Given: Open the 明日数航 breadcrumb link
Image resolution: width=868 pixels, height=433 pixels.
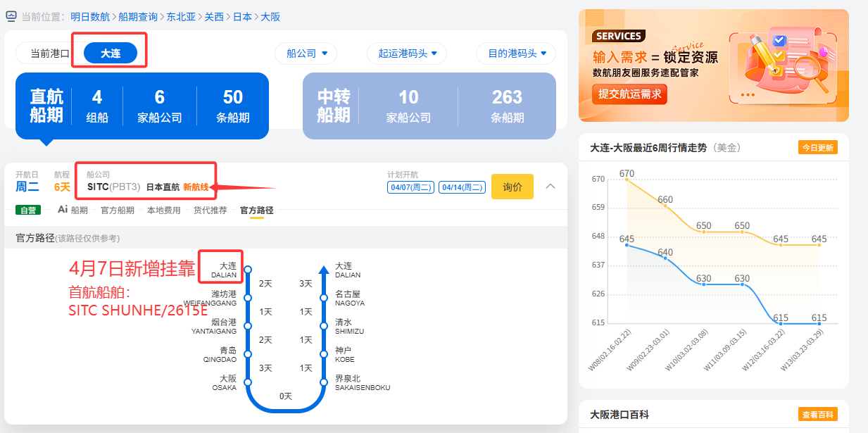Looking at the screenshot, I should click(91, 16).
